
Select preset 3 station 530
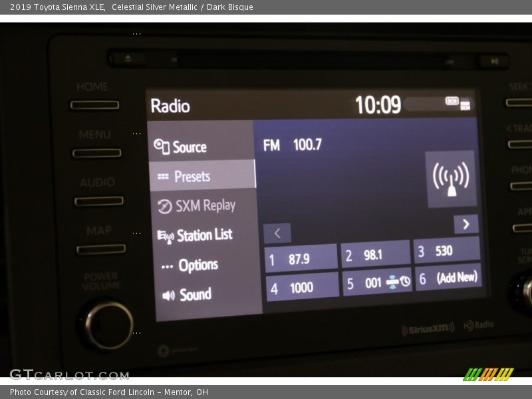[x=446, y=251]
